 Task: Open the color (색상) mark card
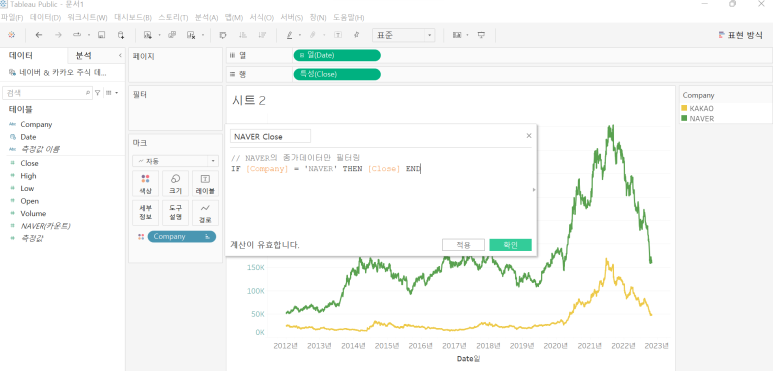coord(145,183)
